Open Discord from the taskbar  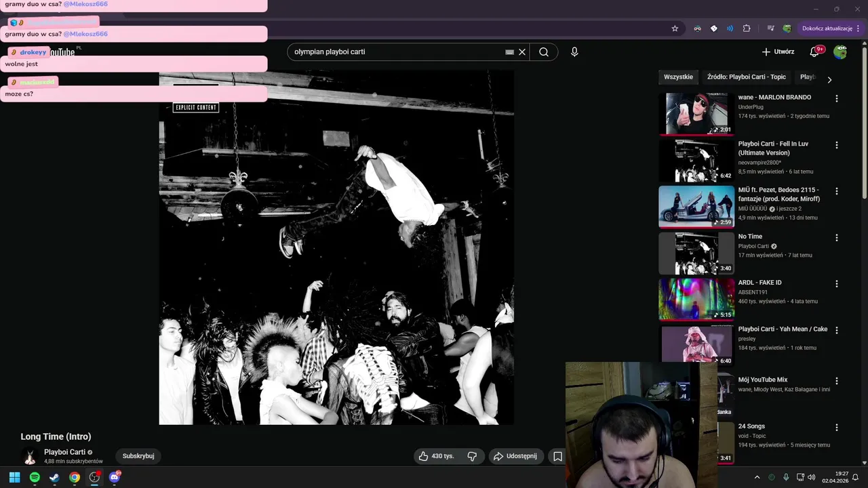(x=115, y=477)
